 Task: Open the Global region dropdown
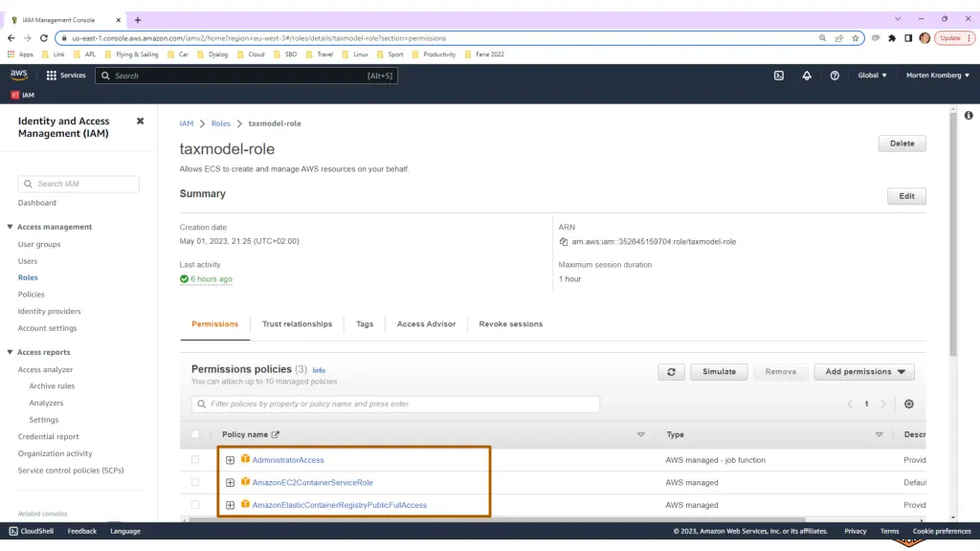point(872,76)
